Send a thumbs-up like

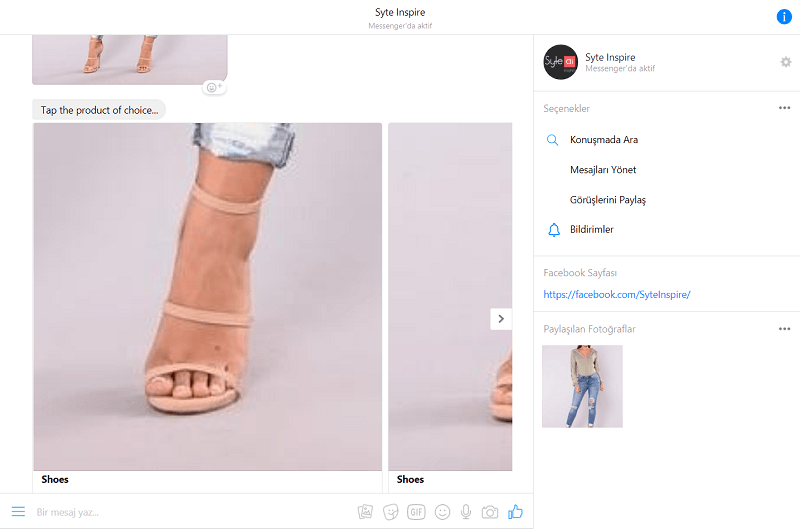516,512
